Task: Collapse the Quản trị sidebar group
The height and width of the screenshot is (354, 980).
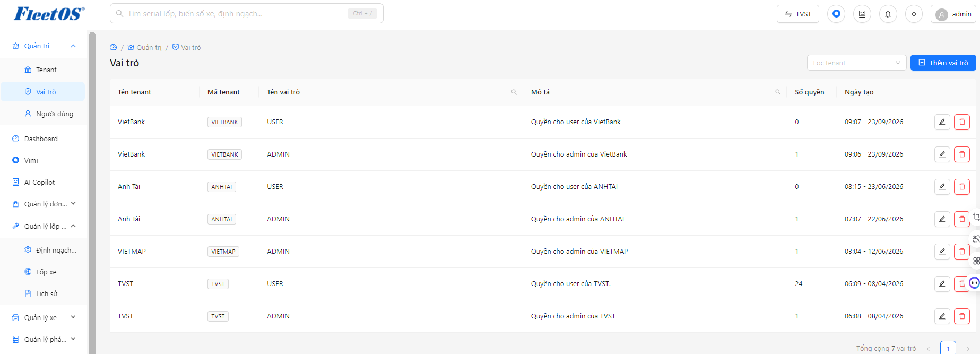Action: point(42,46)
